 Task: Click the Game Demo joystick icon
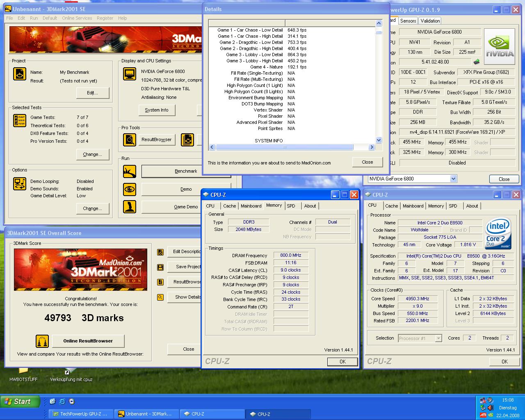[130, 206]
